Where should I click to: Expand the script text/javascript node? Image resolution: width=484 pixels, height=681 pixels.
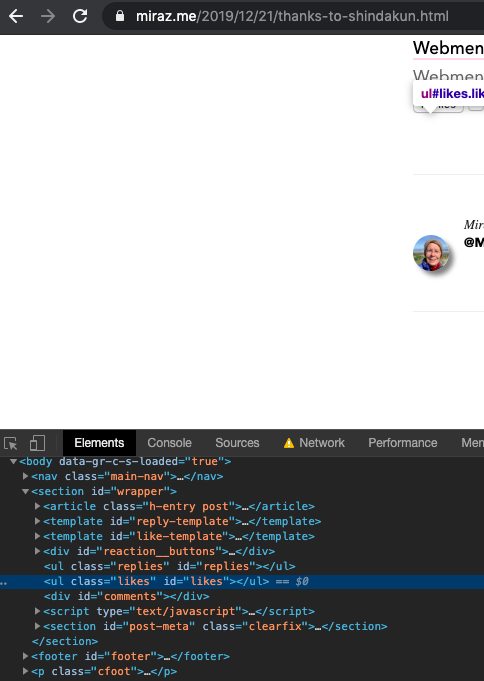[37, 612]
